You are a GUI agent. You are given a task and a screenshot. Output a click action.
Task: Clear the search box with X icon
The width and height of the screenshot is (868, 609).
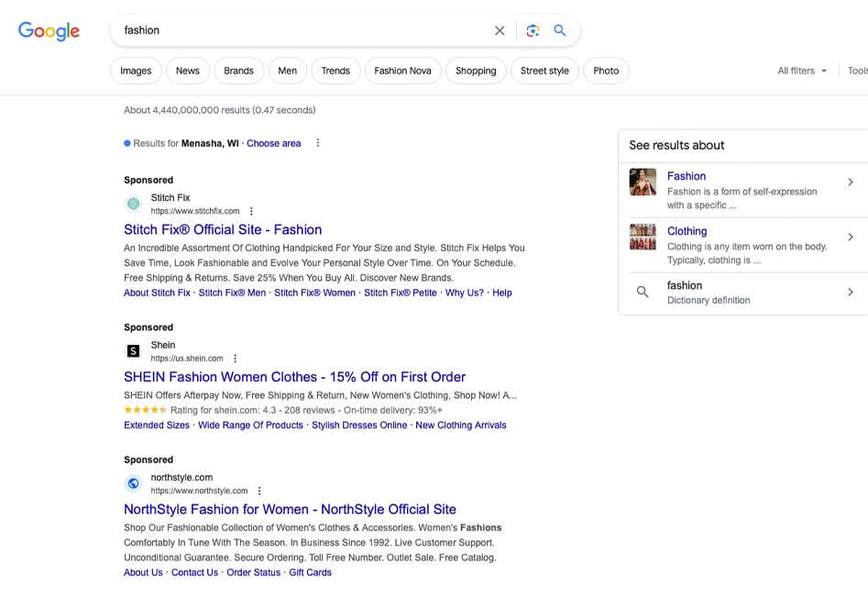500,30
